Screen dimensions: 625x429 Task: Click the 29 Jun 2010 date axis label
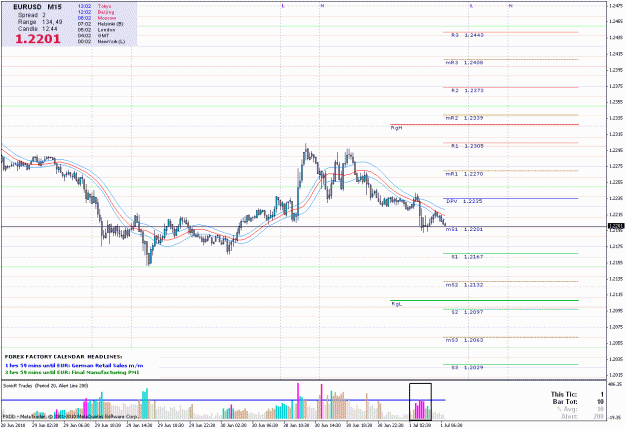click(13, 425)
